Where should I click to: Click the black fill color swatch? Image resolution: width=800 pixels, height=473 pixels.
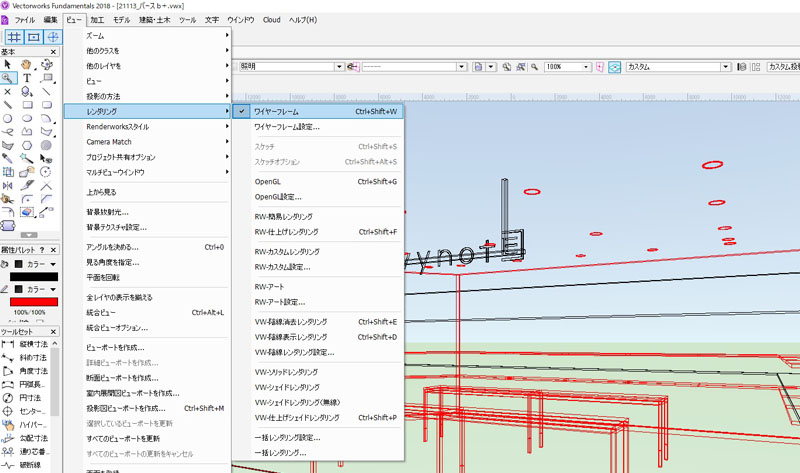34,277
